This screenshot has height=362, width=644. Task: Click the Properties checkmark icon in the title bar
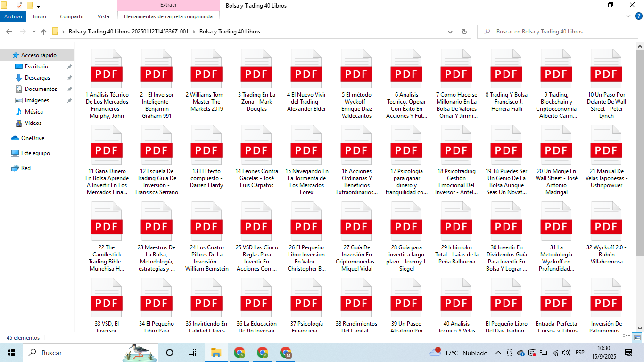(x=19, y=6)
